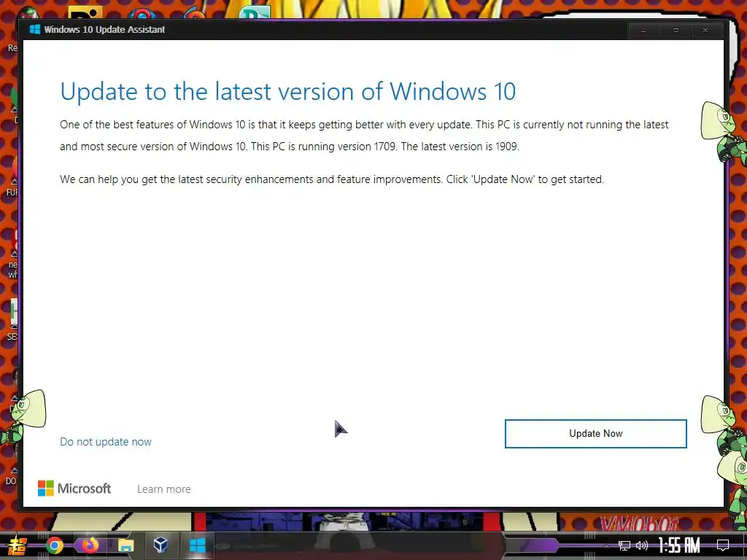Click the Update Now button

(595, 433)
